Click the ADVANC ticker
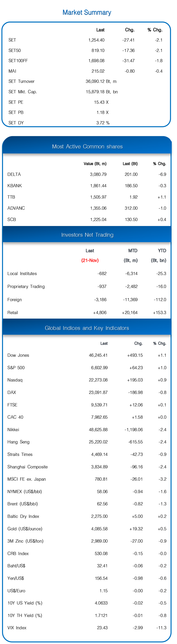Image resolution: width=177 pixels, height=644 pixels. coord(16,208)
